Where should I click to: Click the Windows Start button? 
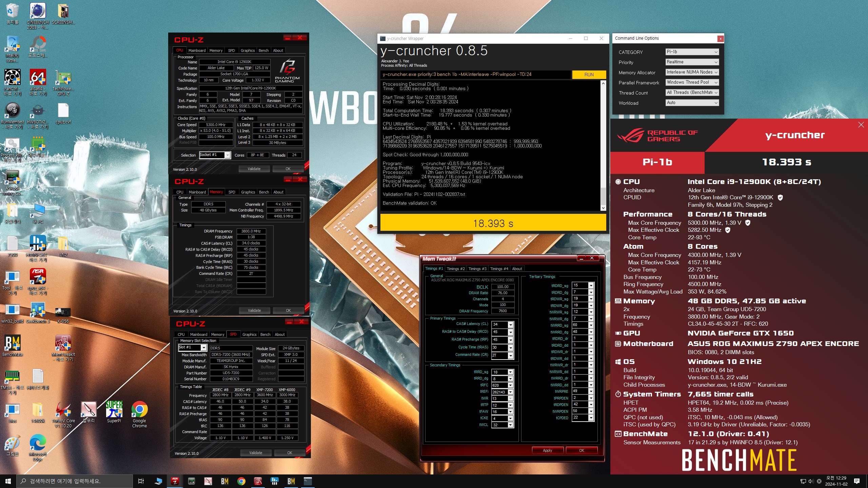click(8, 481)
